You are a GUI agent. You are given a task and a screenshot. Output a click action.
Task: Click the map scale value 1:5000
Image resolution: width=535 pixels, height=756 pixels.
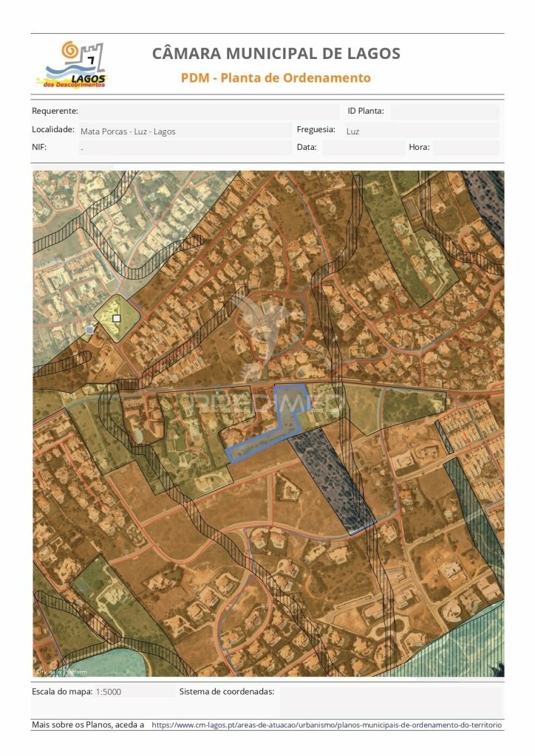click(x=109, y=692)
